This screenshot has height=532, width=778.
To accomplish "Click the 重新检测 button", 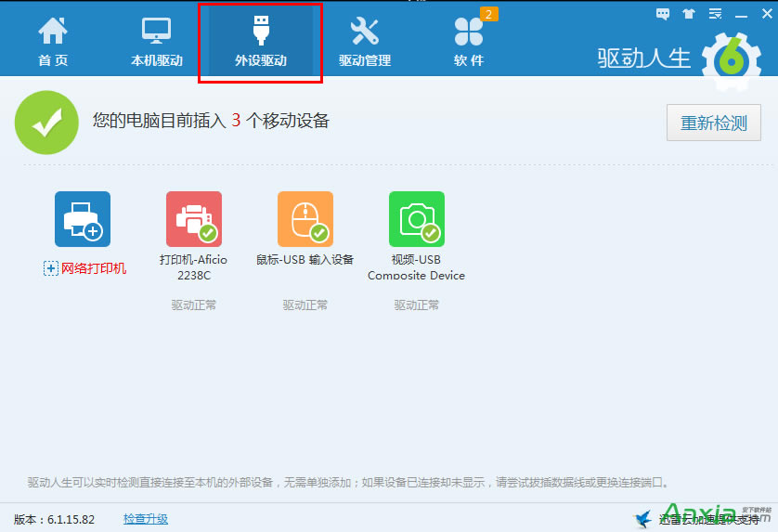I will (714, 123).
